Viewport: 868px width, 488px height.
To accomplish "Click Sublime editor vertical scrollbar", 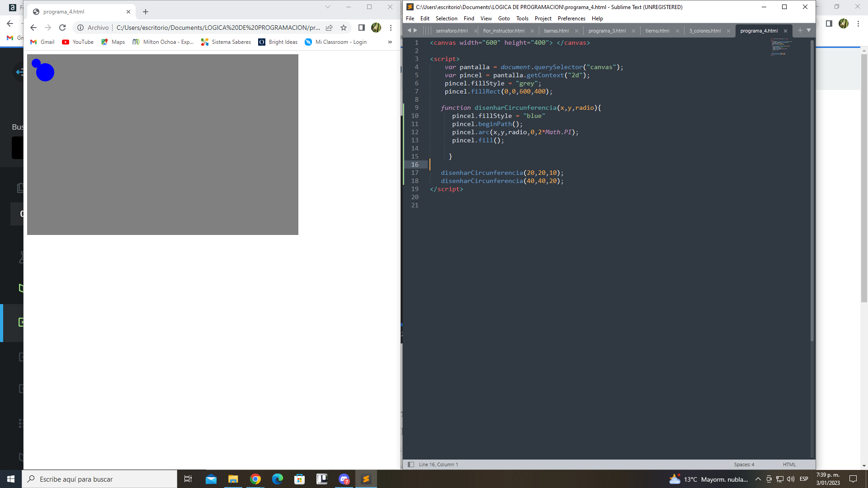I will click(x=812, y=190).
